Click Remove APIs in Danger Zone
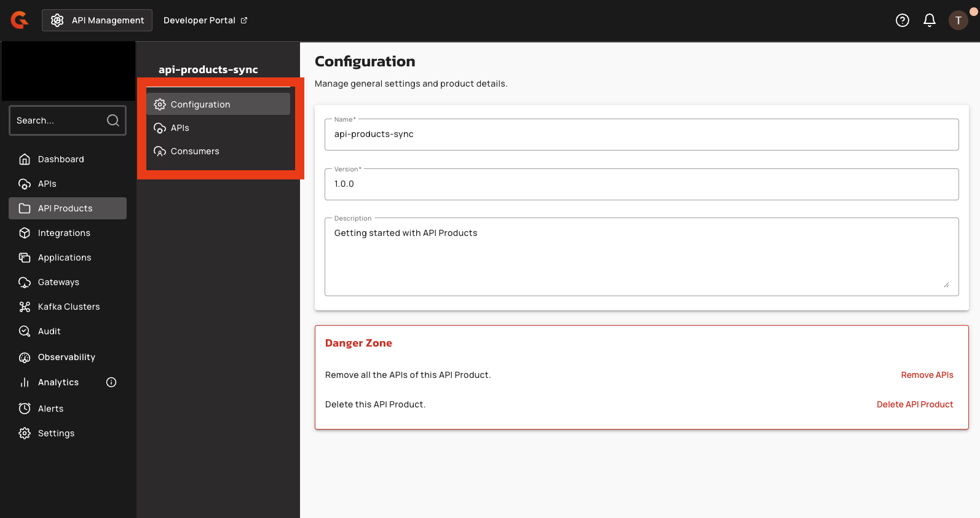980x518 pixels. [x=927, y=375]
